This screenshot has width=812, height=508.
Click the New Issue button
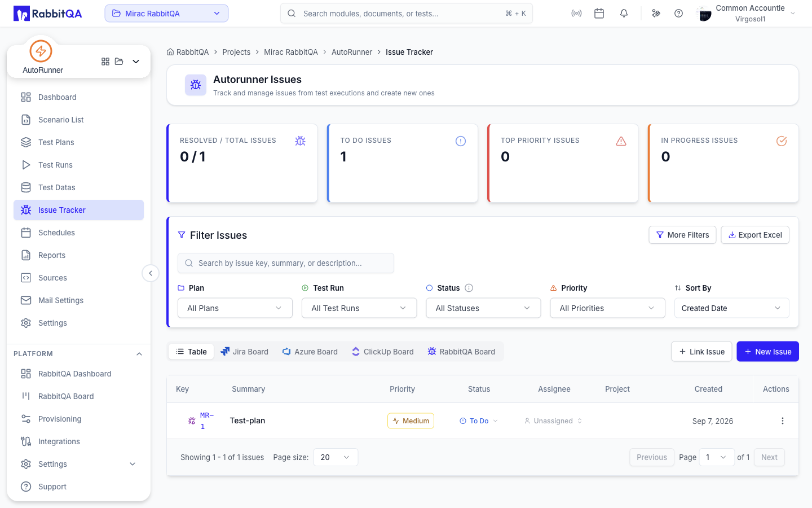point(767,352)
